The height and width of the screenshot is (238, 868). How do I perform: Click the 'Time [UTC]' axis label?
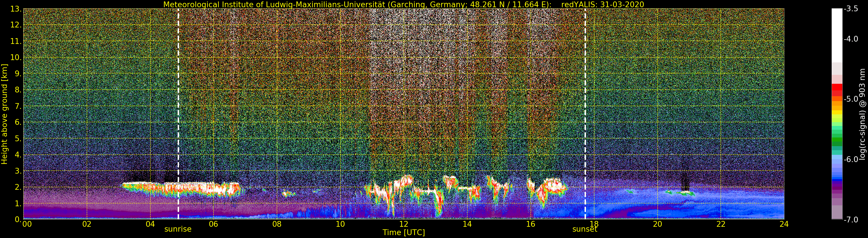coord(404,233)
